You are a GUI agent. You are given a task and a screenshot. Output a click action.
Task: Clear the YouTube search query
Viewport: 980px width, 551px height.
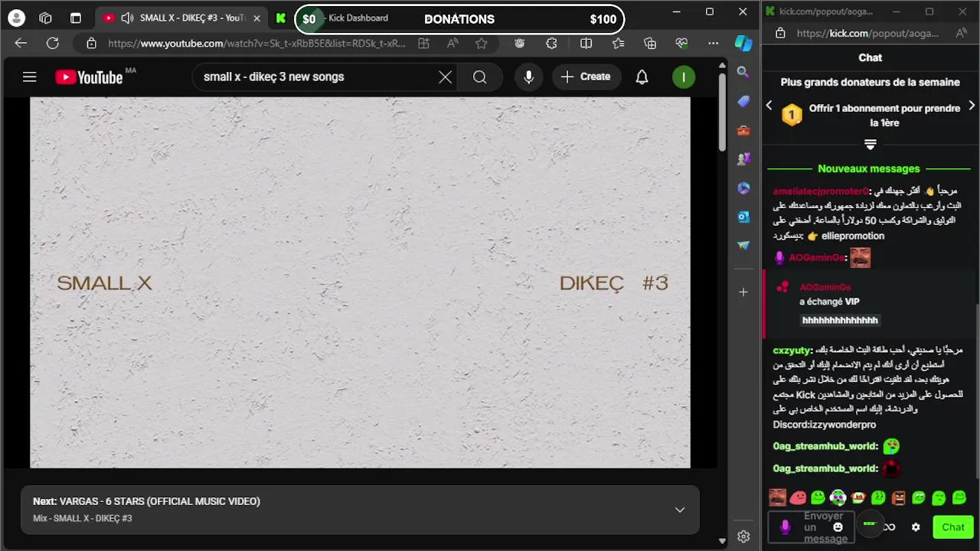click(445, 77)
